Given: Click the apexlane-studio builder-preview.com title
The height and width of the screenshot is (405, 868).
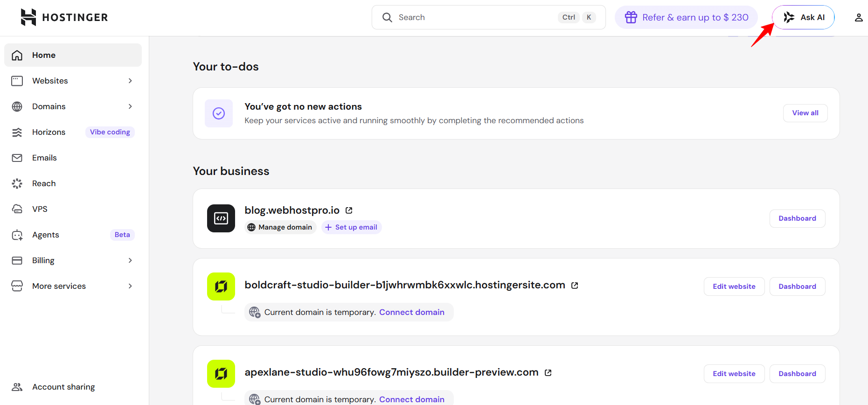Looking at the screenshot, I should (392, 372).
